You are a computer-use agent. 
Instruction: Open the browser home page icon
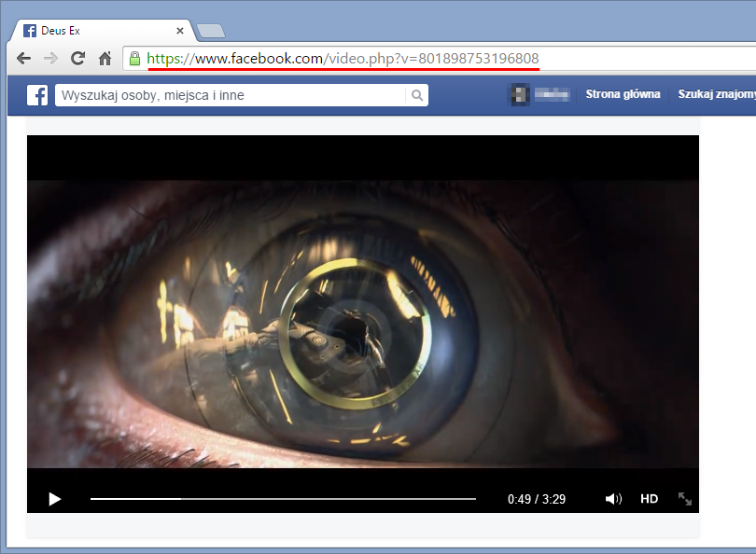point(105,58)
